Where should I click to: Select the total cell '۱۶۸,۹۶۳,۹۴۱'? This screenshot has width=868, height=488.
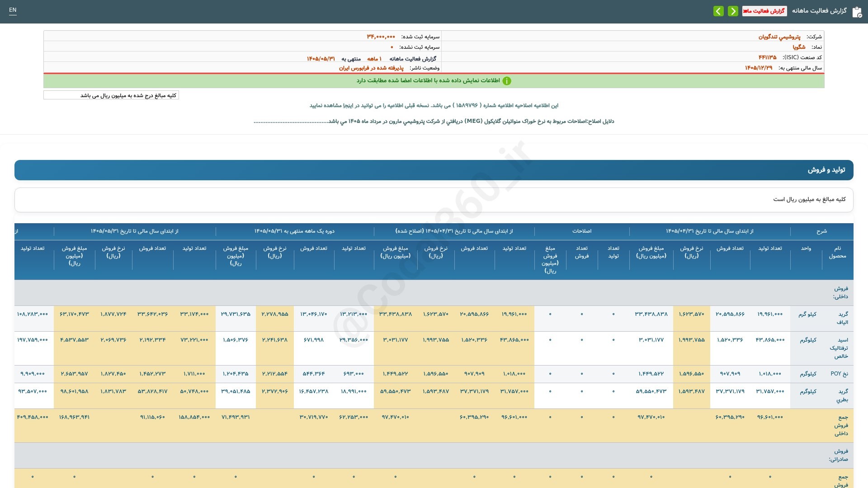pyautogui.click(x=74, y=417)
